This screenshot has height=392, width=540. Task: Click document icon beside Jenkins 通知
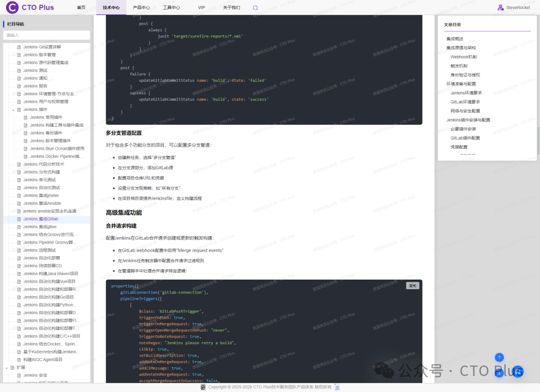click(x=19, y=78)
